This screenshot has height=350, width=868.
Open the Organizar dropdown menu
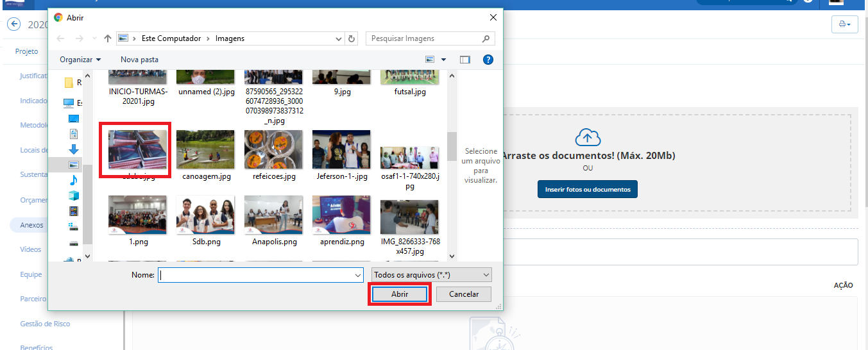click(80, 60)
